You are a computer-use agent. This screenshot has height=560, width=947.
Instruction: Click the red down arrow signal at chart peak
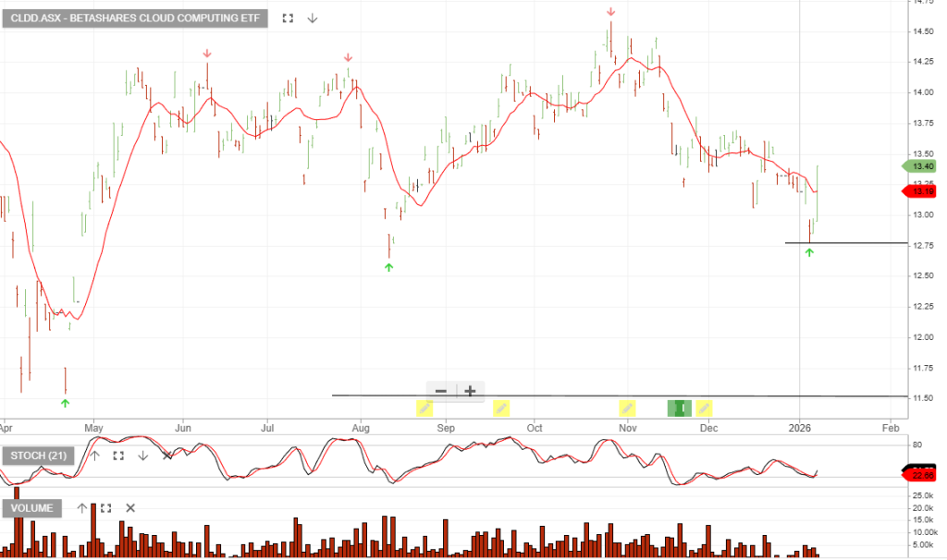(x=610, y=11)
